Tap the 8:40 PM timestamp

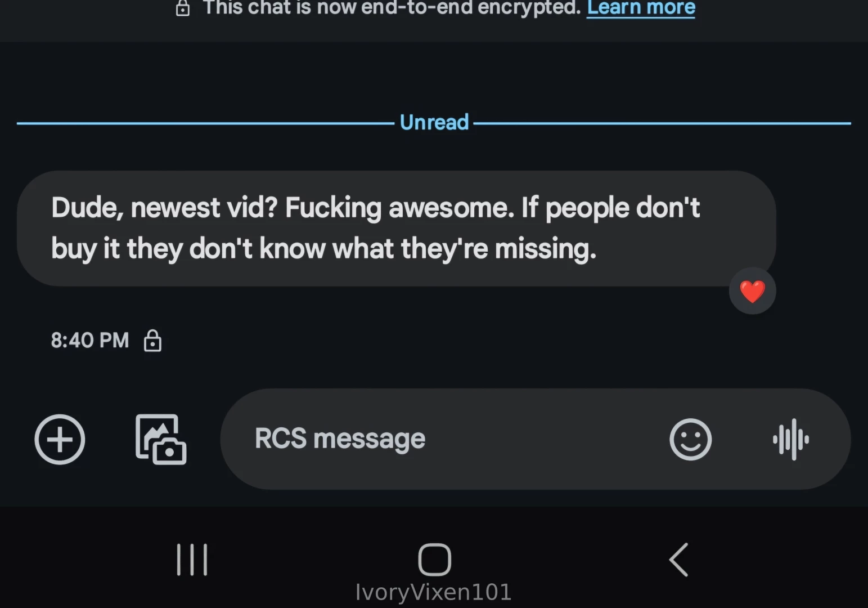tap(90, 340)
